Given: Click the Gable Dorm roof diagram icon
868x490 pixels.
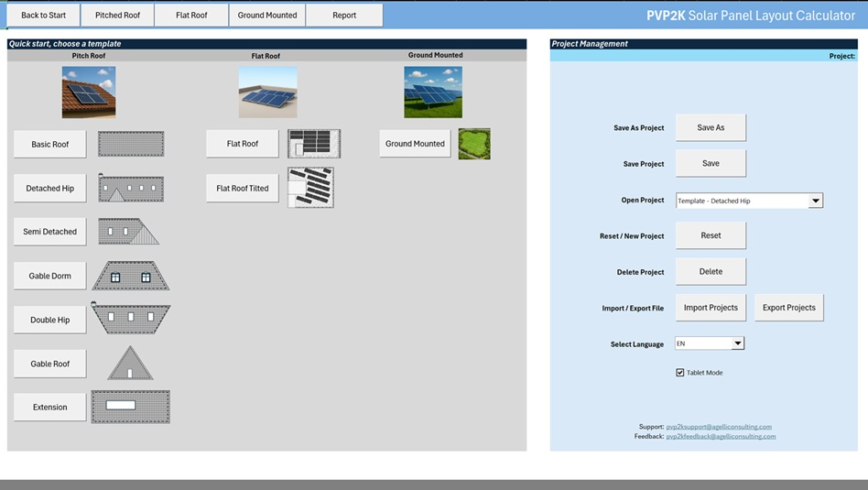Looking at the screenshot, I should click(131, 276).
